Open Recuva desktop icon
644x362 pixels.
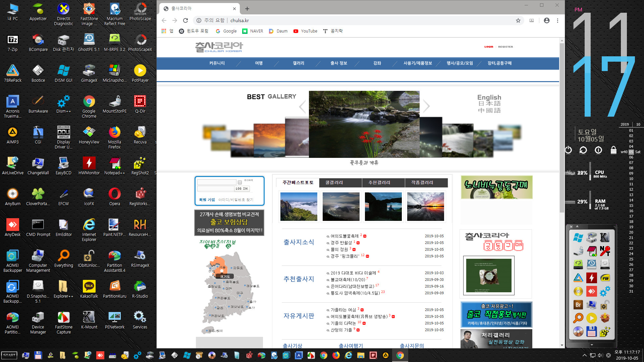(x=140, y=135)
